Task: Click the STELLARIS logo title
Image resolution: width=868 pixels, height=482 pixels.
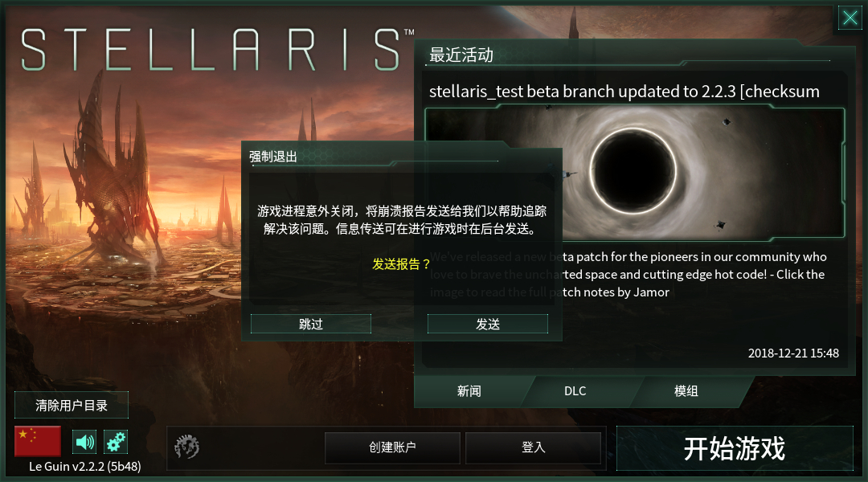Action: click(211, 50)
